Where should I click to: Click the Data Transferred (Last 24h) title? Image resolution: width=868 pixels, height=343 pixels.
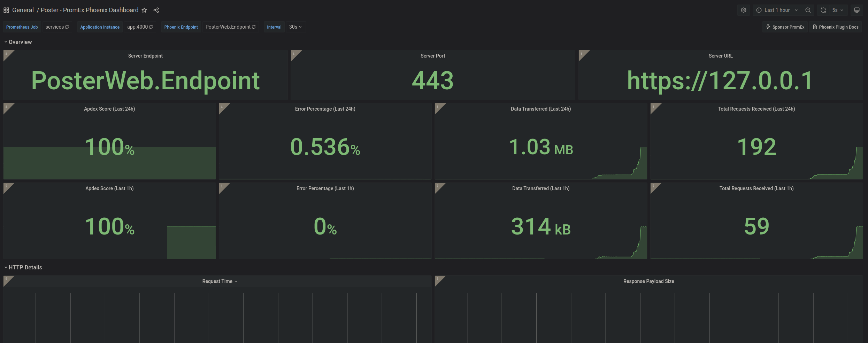[541, 109]
